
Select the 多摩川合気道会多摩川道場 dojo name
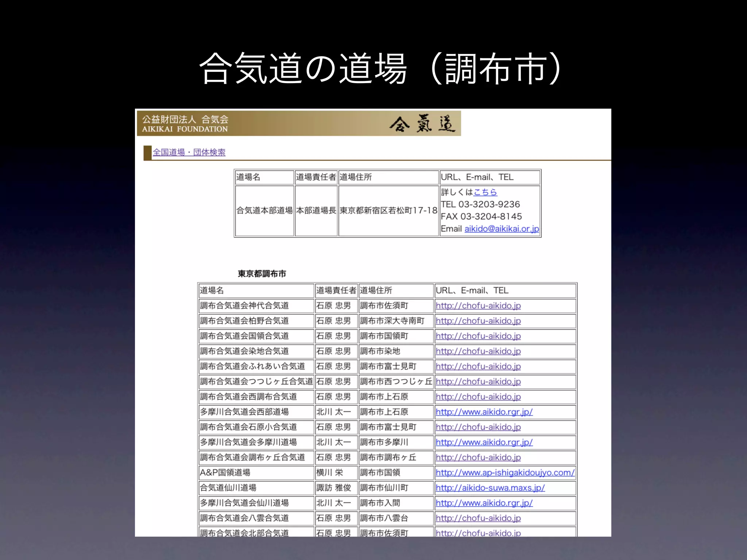click(x=248, y=443)
